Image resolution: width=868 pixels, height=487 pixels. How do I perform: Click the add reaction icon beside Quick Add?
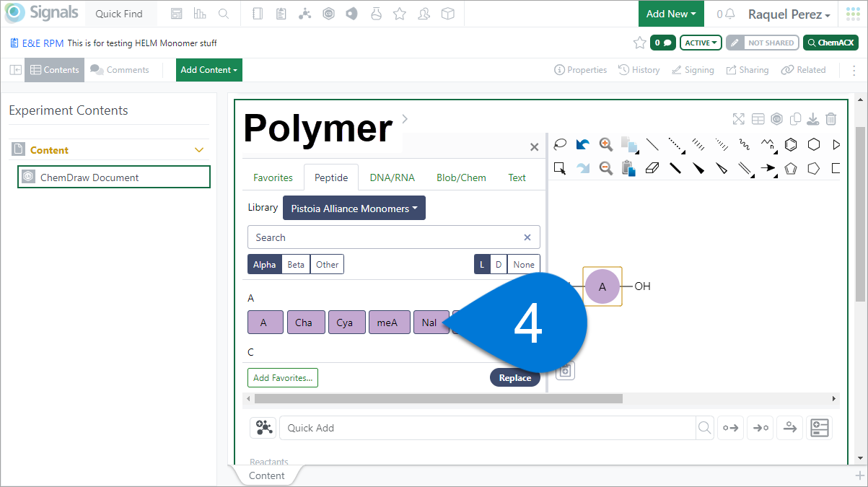point(263,428)
